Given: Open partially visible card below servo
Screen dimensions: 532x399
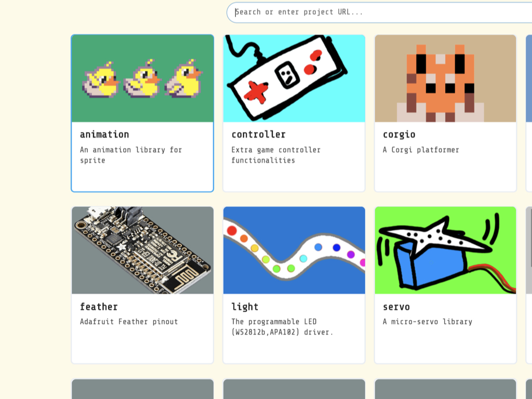Looking at the screenshot, I should 445,389.
